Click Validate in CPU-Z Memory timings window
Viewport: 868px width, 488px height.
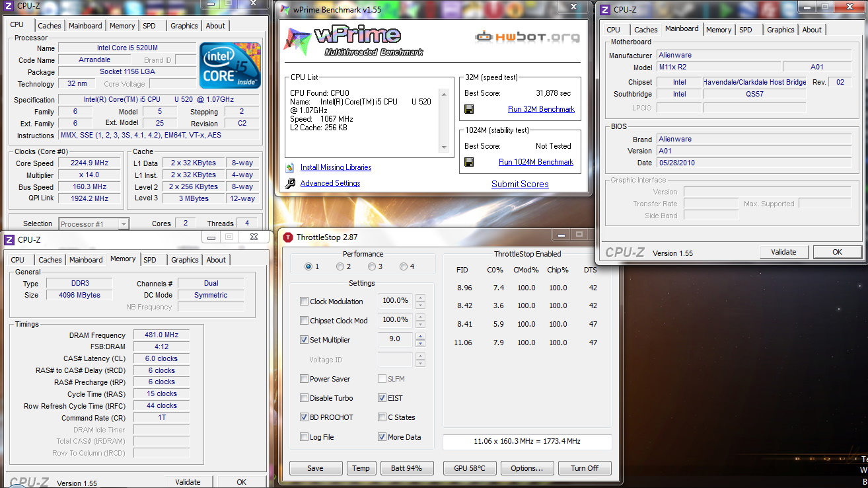[x=188, y=482]
